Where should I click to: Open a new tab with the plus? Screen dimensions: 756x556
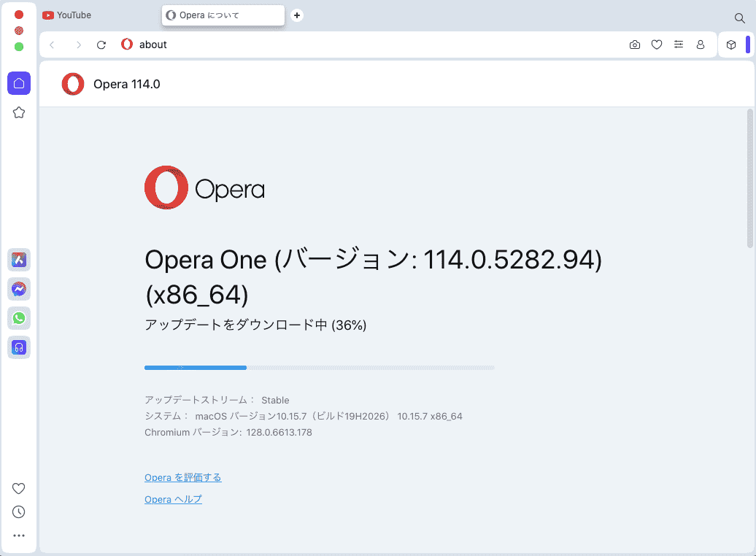point(296,15)
